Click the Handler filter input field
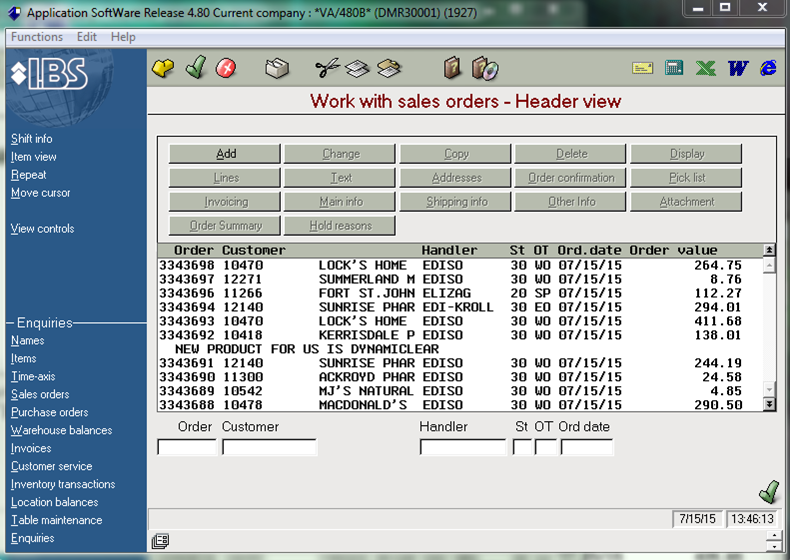Viewport: 790px width, 560px height. [x=463, y=447]
